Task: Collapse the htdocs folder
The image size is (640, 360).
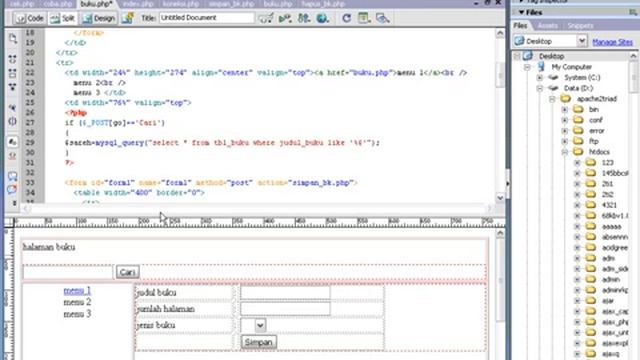Action: tap(564, 152)
